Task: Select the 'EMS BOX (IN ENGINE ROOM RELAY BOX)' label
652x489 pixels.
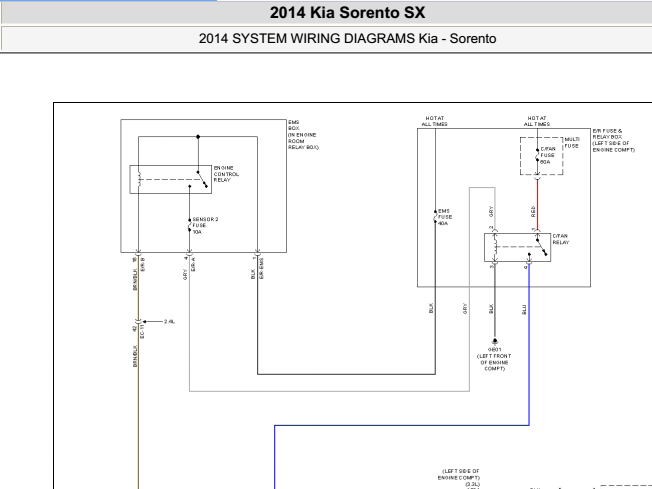Action: (x=303, y=135)
